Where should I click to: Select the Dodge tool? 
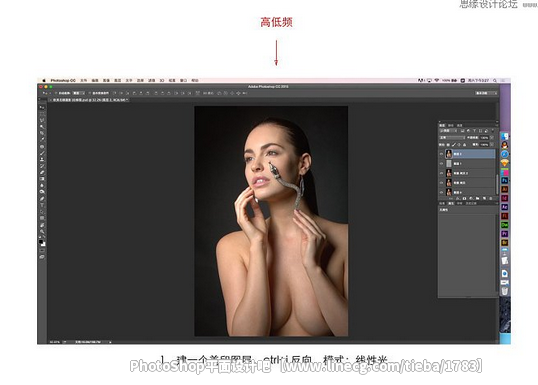[42, 191]
